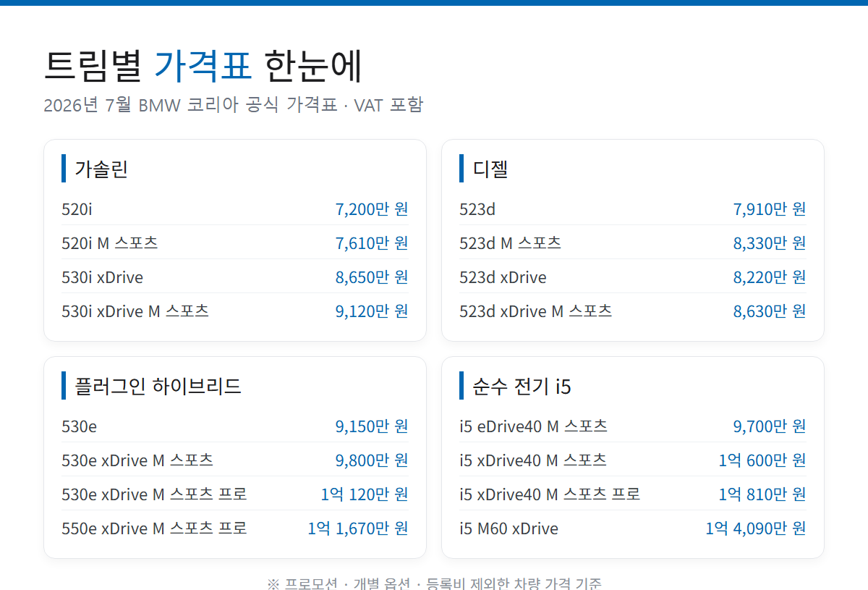Click the 1억 120만 원 price
This screenshot has width=868, height=590.
(365, 494)
